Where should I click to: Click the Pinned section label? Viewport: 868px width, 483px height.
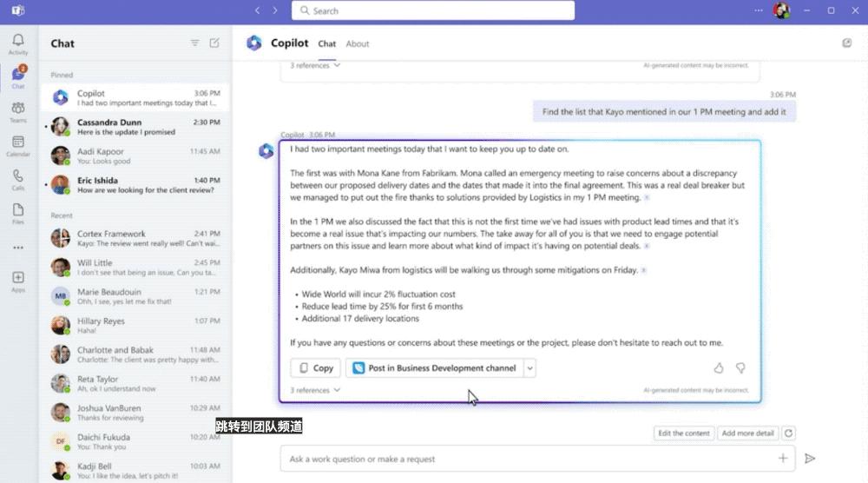(x=62, y=75)
